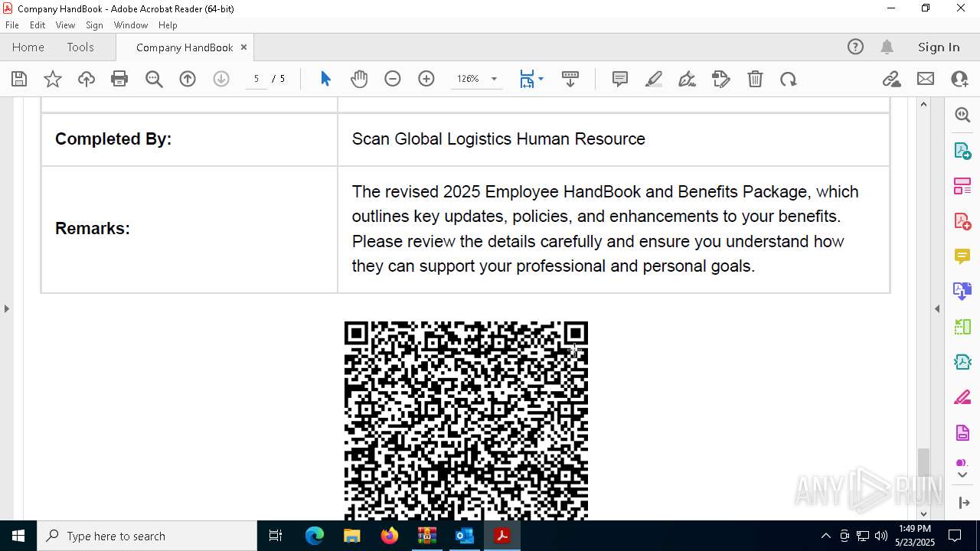
Task: Switch to the Home tab
Action: pos(28,47)
